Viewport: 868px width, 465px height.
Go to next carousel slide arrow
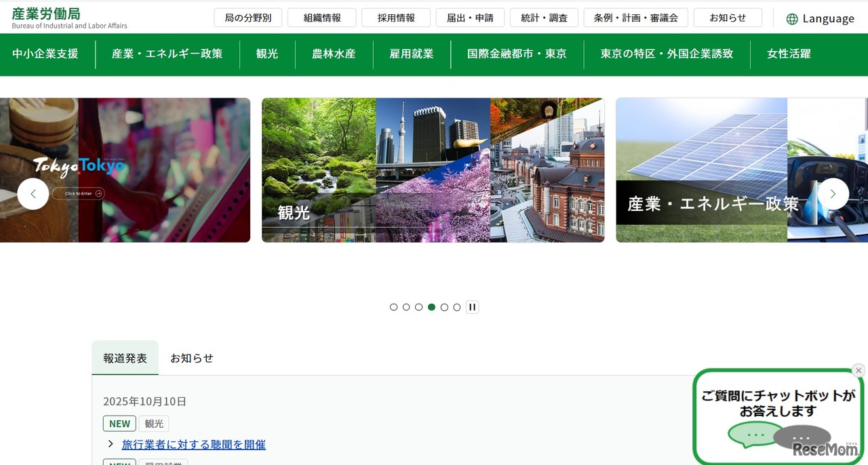833,194
